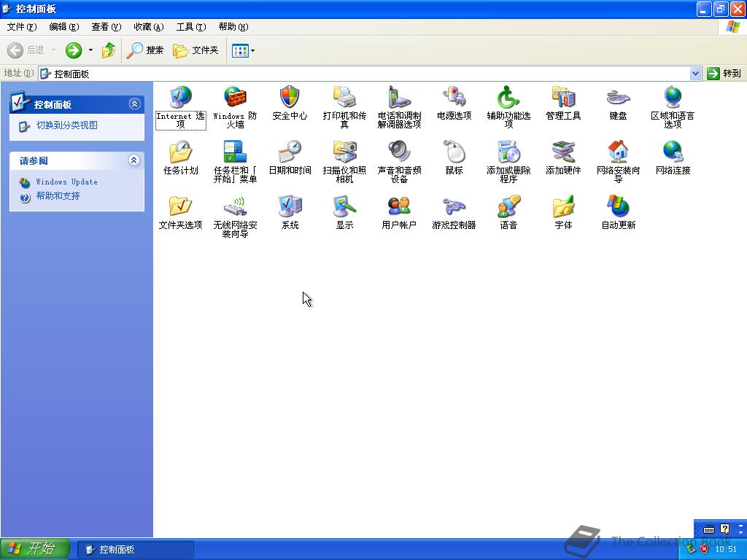Open 帮助和支持 link

(58, 195)
